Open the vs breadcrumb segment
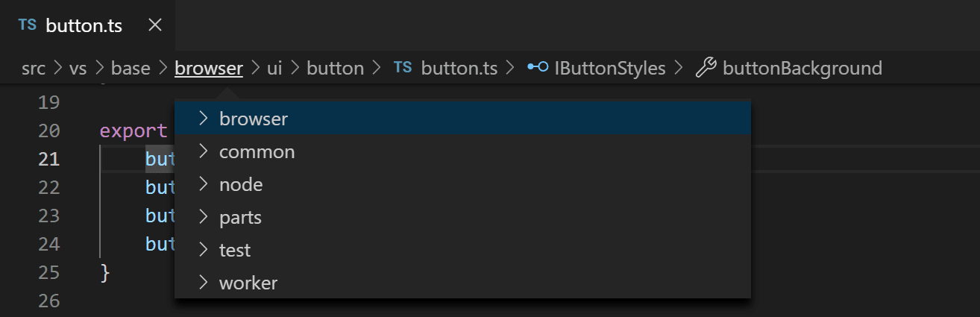This screenshot has width=980, height=317. [78, 69]
